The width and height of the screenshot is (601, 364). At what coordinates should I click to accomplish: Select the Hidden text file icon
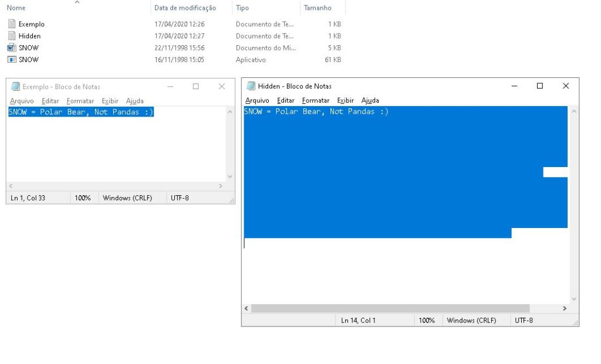pyautogui.click(x=11, y=36)
